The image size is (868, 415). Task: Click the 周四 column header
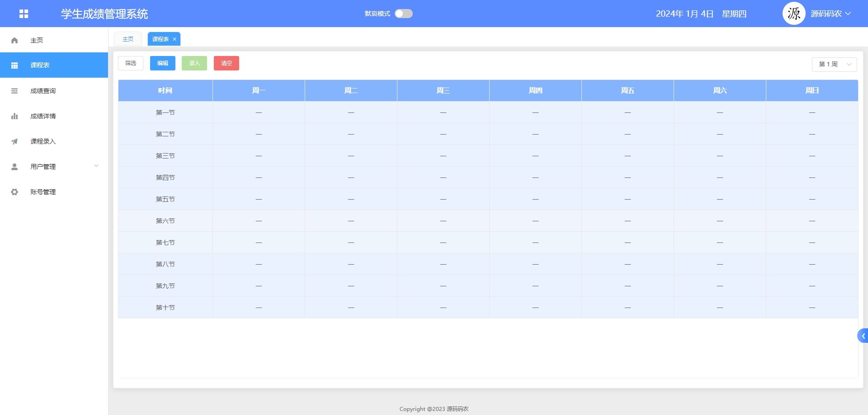(x=535, y=91)
